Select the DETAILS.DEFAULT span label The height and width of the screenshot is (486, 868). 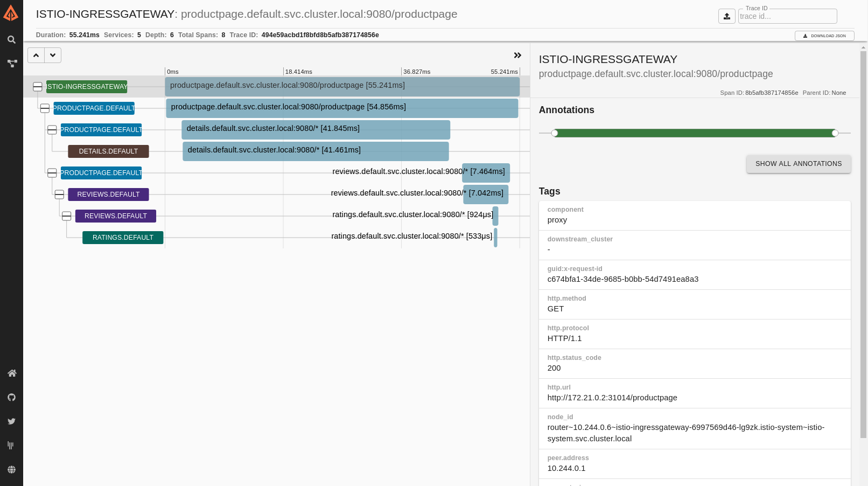pos(108,151)
